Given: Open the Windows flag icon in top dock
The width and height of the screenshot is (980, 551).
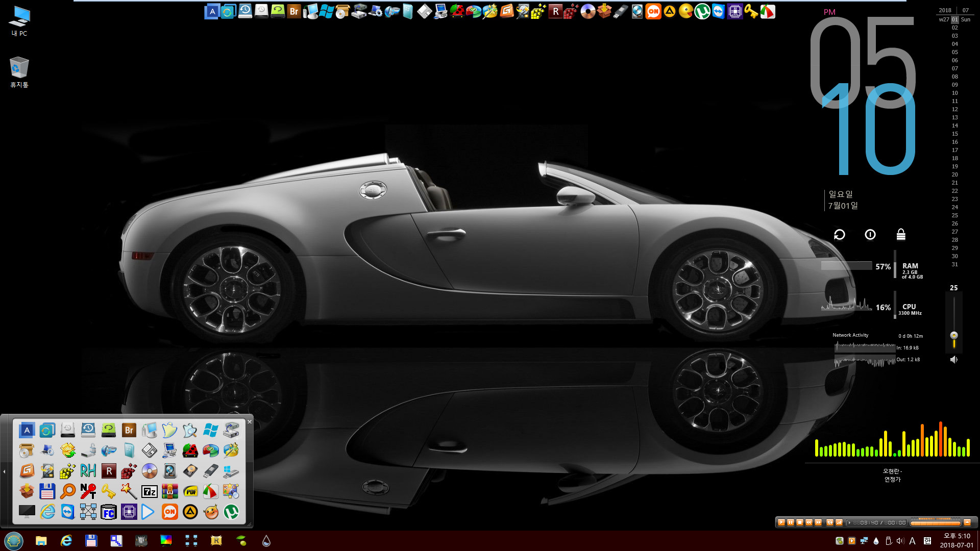Looking at the screenshot, I should pyautogui.click(x=327, y=11).
